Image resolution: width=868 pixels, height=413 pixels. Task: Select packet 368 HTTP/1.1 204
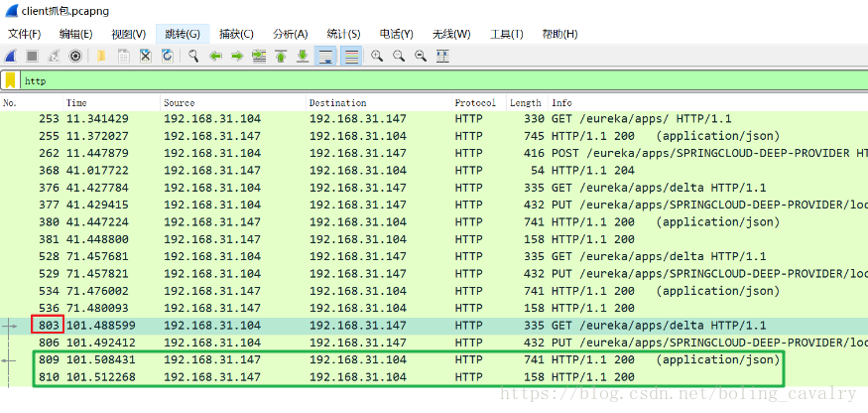[434, 170]
